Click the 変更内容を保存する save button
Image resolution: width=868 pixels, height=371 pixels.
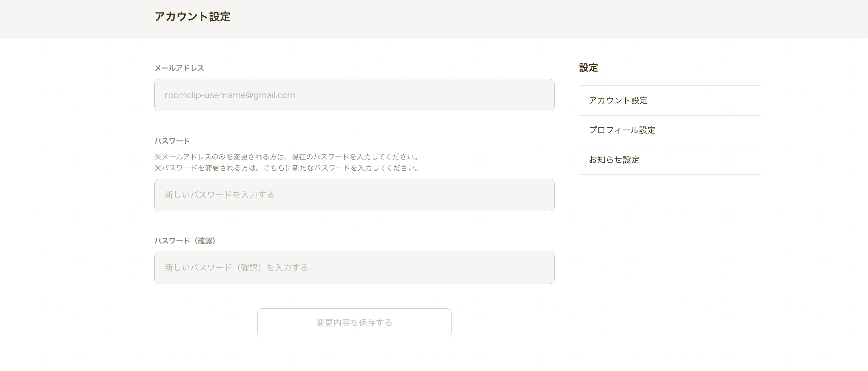(354, 323)
